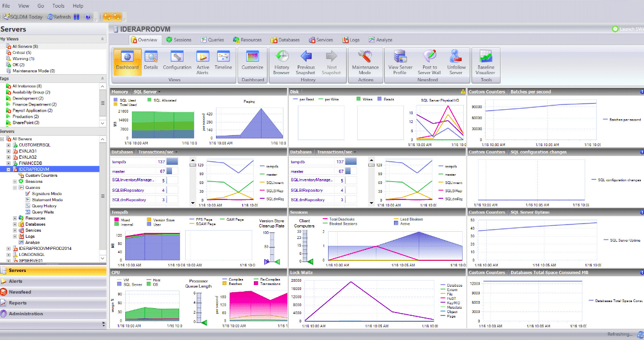Switch to the Sessions tab
The width and height of the screenshot is (644, 340).
(179, 40)
